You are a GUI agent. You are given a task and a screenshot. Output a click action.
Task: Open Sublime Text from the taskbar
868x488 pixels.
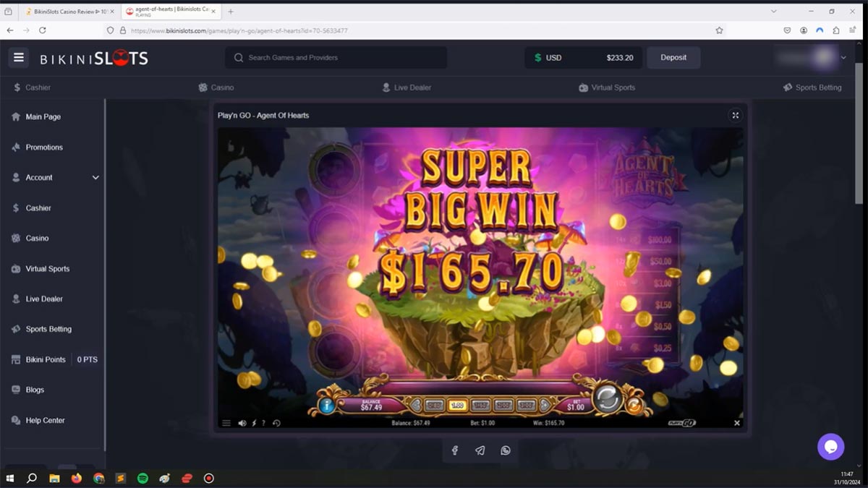pyautogui.click(x=121, y=478)
